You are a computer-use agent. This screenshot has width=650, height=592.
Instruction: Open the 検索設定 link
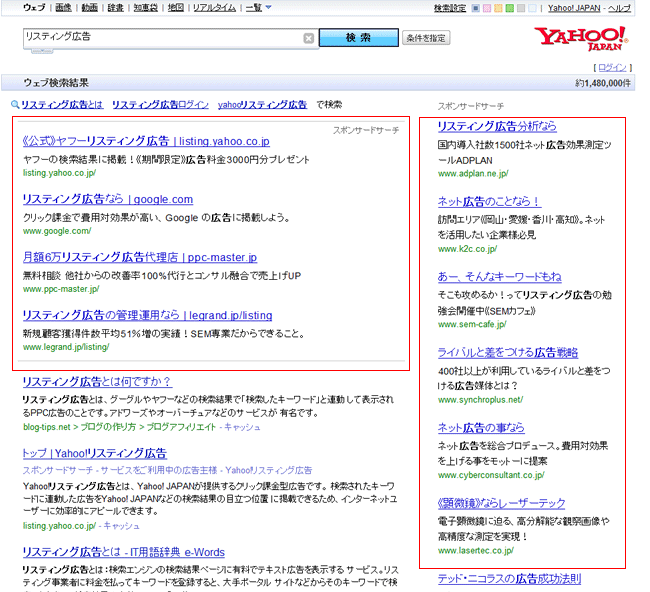[450, 8]
